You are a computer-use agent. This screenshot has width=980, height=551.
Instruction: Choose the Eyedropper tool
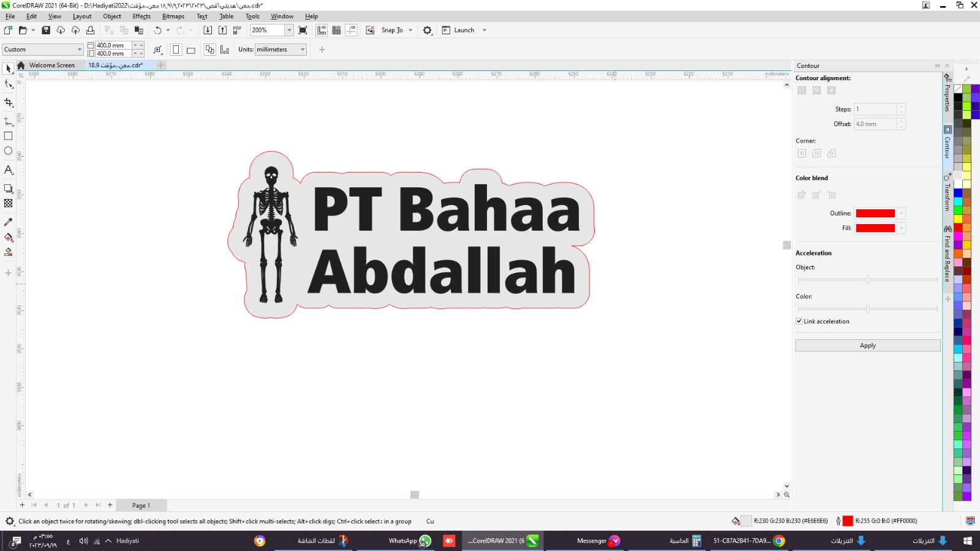(9, 222)
